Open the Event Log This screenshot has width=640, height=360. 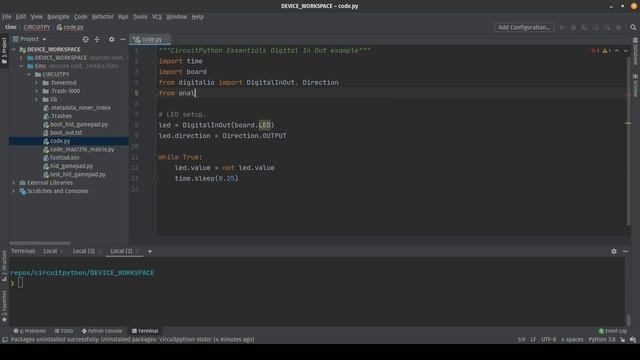point(613,331)
